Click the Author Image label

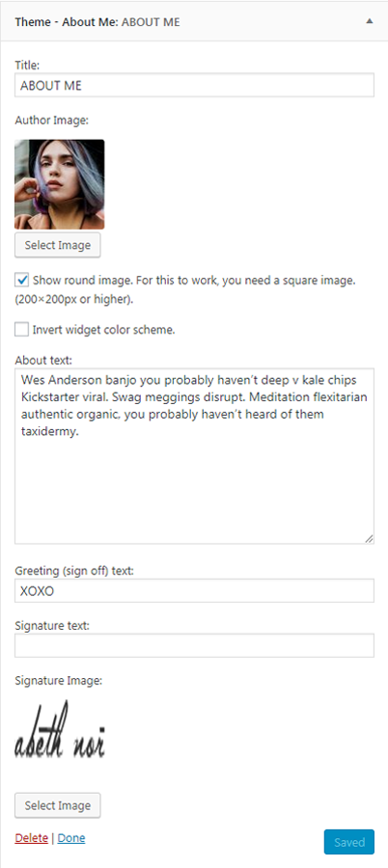click(x=51, y=120)
